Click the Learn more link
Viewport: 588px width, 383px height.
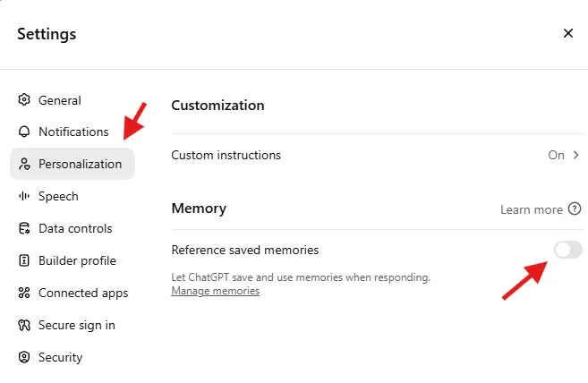(532, 209)
